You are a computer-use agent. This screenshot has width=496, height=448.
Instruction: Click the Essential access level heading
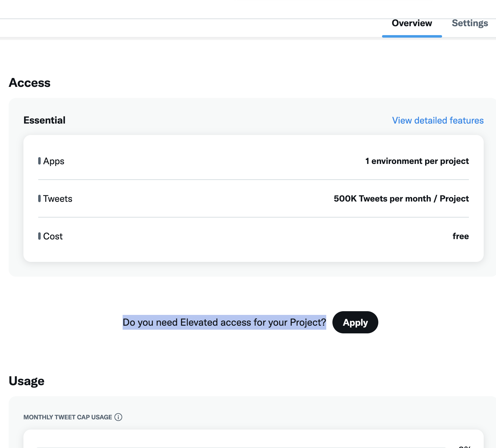[x=44, y=120]
